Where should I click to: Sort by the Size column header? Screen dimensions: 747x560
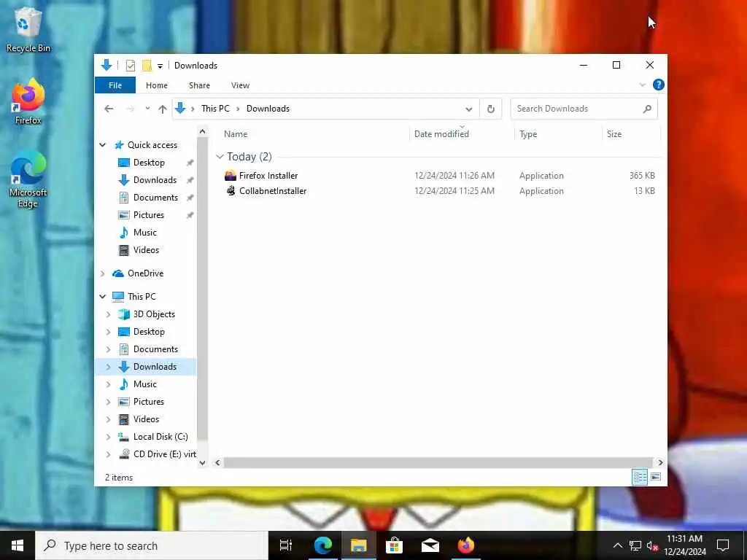click(x=631, y=134)
